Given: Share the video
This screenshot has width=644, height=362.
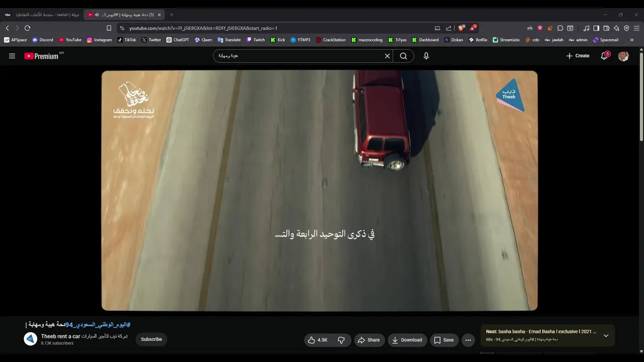Looking at the screenshot, I should [369, 340].
